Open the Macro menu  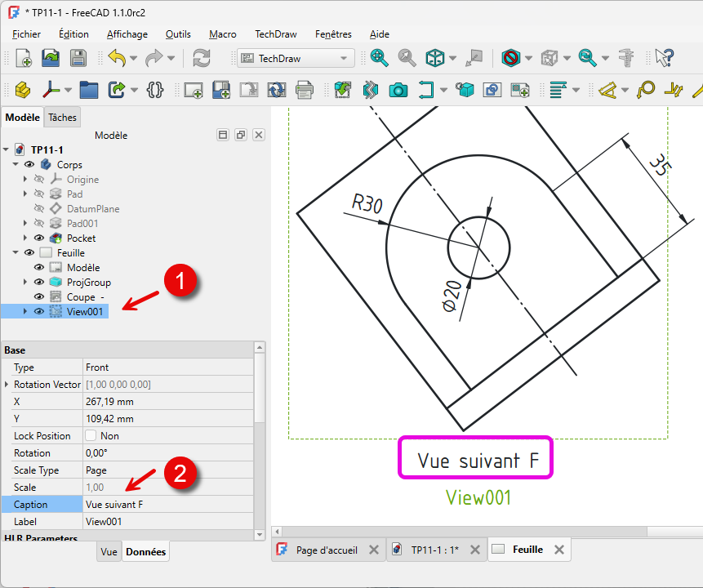tap(222, 34)
